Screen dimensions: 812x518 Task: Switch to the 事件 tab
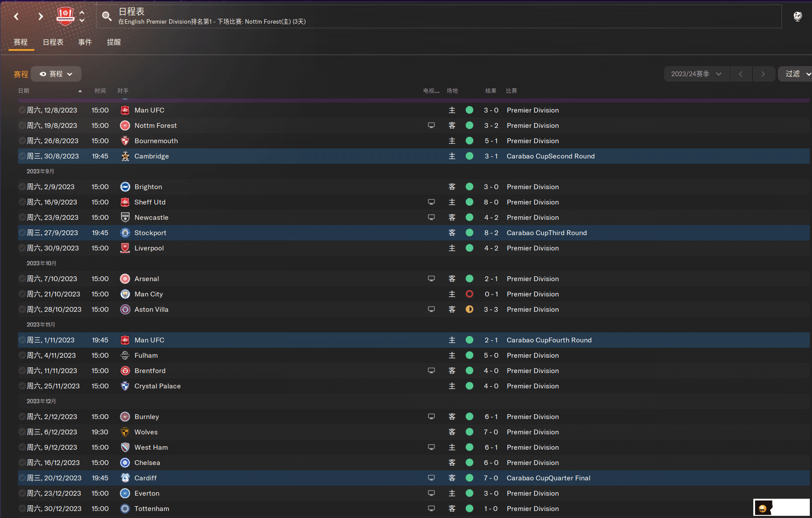point(85,42)
